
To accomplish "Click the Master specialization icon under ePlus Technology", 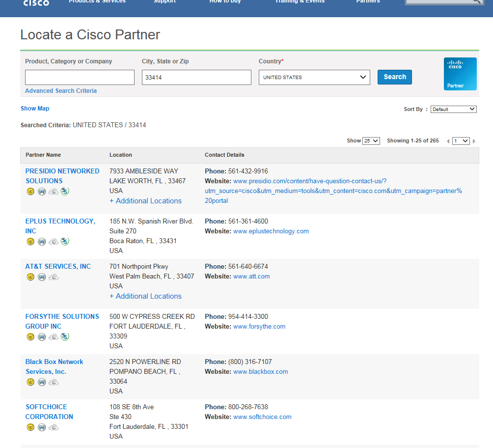I will coord(42,241).
